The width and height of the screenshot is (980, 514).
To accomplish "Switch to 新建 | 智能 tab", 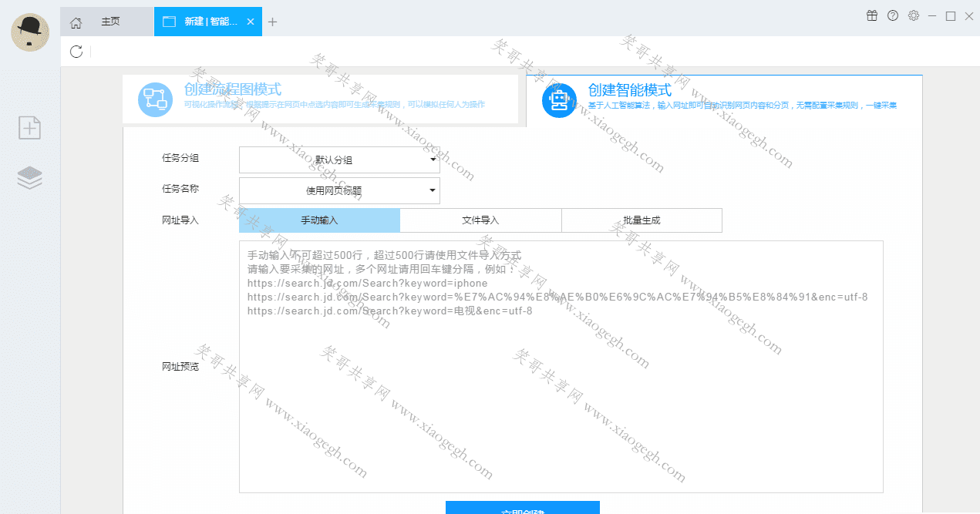I will [208, 22].
